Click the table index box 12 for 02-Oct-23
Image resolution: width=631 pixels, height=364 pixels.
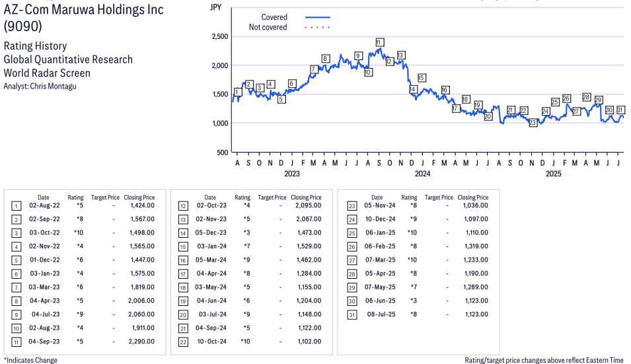click(183, 206)
